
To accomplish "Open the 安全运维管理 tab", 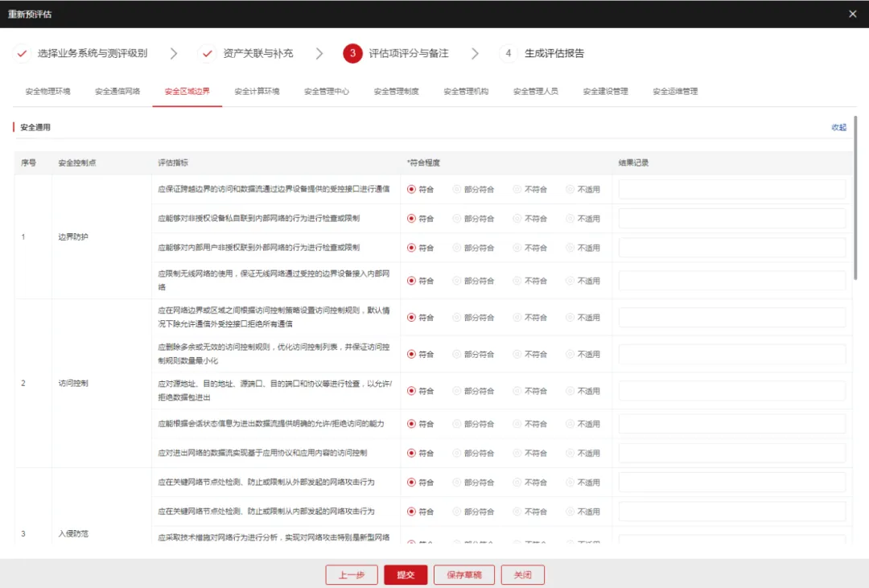I will [x=675, y=92].
